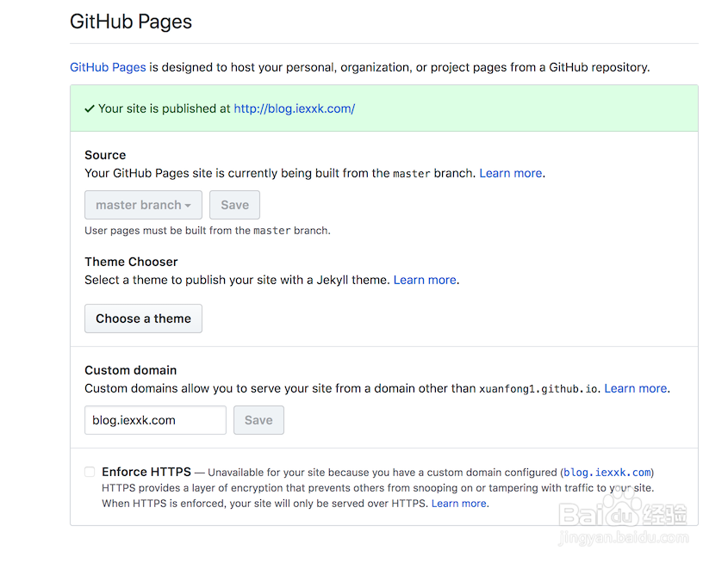
Task: Click the dropdown caret on master branch
Action: point(188,206)
